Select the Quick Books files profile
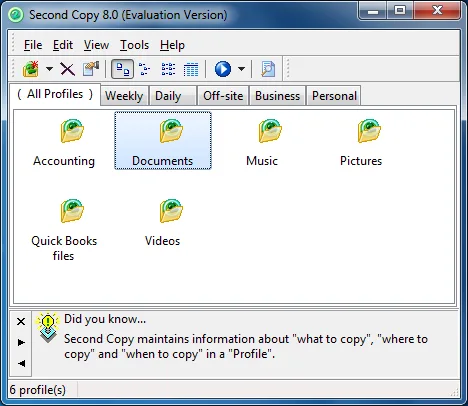 (x=64, y=230)
